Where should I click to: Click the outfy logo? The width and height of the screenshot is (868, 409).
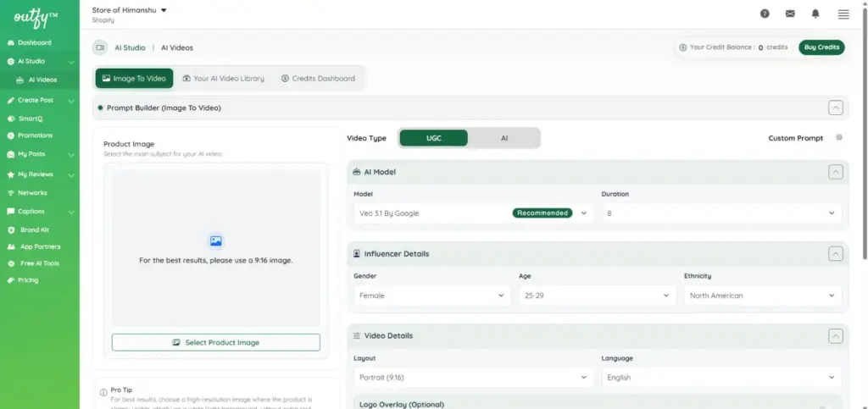(36, 17)
